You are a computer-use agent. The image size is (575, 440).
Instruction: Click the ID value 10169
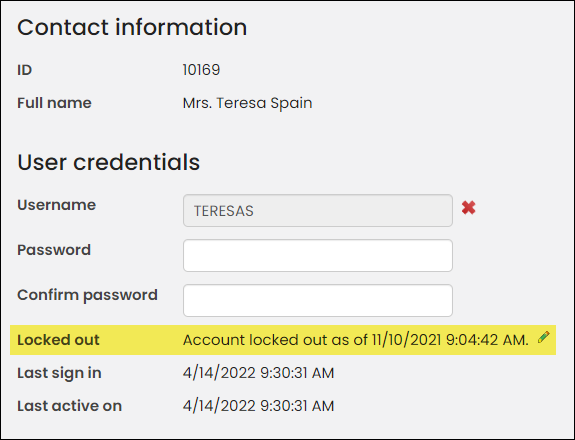click(201, 70)
